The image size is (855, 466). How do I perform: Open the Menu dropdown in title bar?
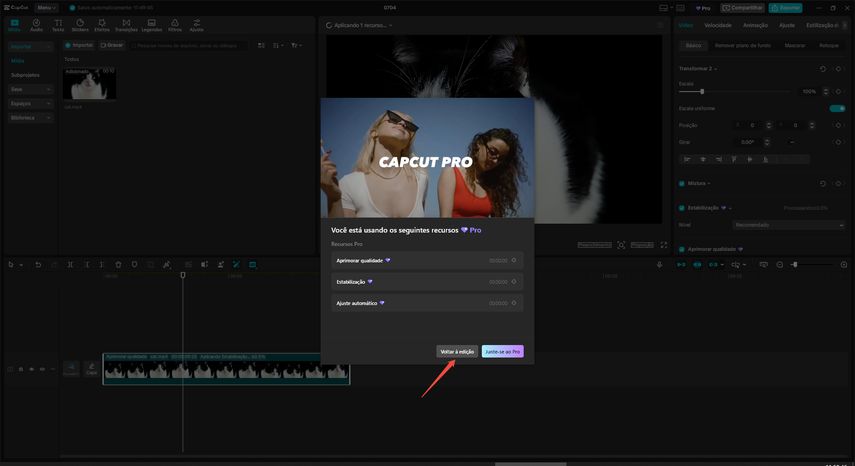click(46, 8)
